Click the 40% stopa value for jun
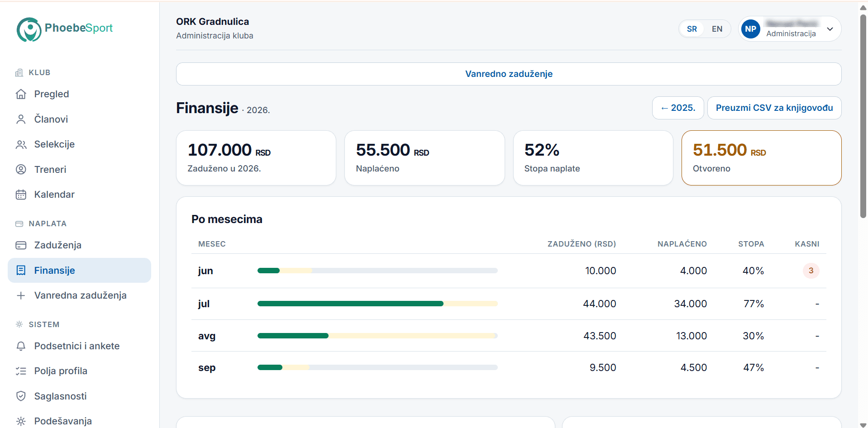Screen dimensions: 868x428 pyautogui.click(x=754, y=271)
